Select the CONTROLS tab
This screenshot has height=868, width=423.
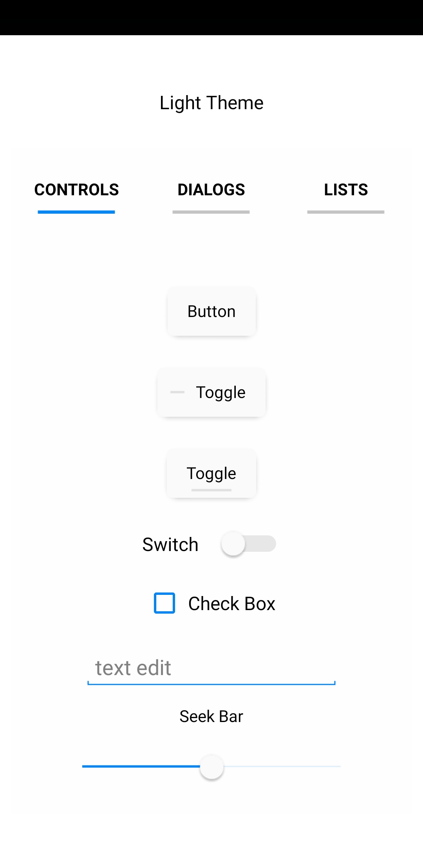(76, 190)
